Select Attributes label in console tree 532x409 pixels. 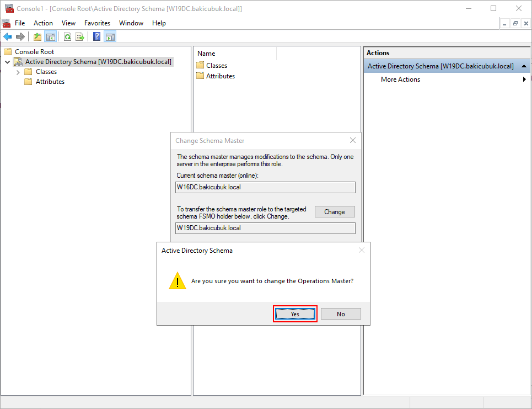click(50, 82)
